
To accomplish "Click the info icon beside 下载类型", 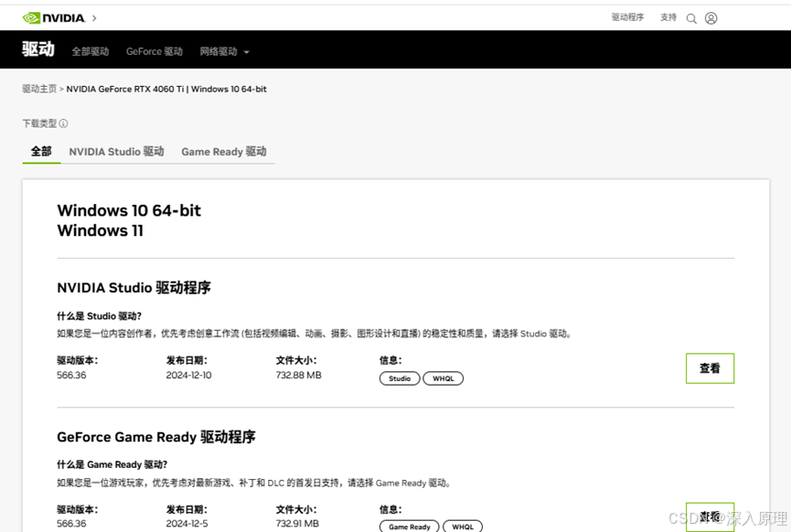I will tap(64, 123).
